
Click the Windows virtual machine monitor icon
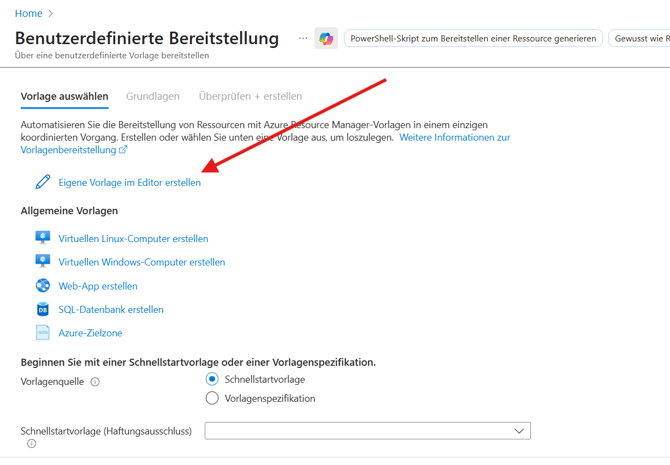[x=42, y=262]
